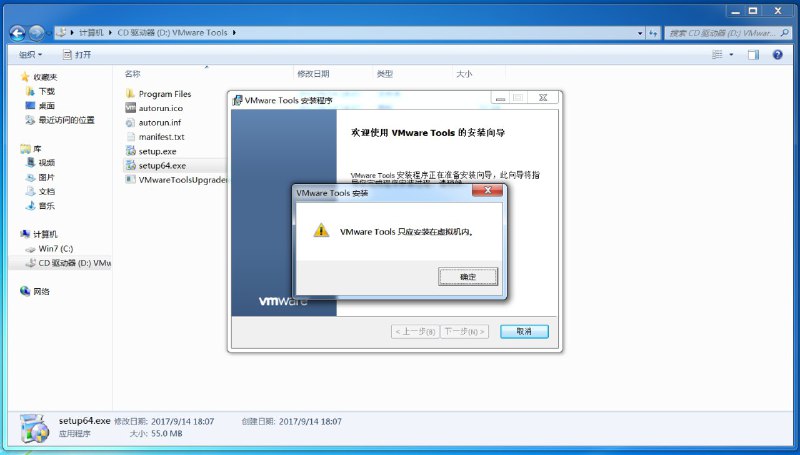Click the 下一步 next wizard button
This screenshot has width=800, height=455.
[x=464, y=332]
